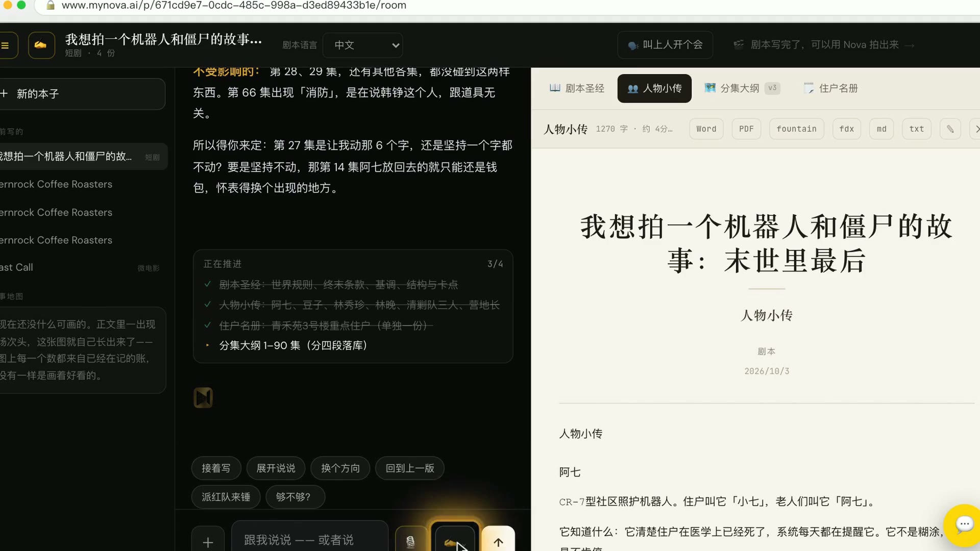980x551 pixels.
Task: Export as md markdown
Action: coord(881,129)
